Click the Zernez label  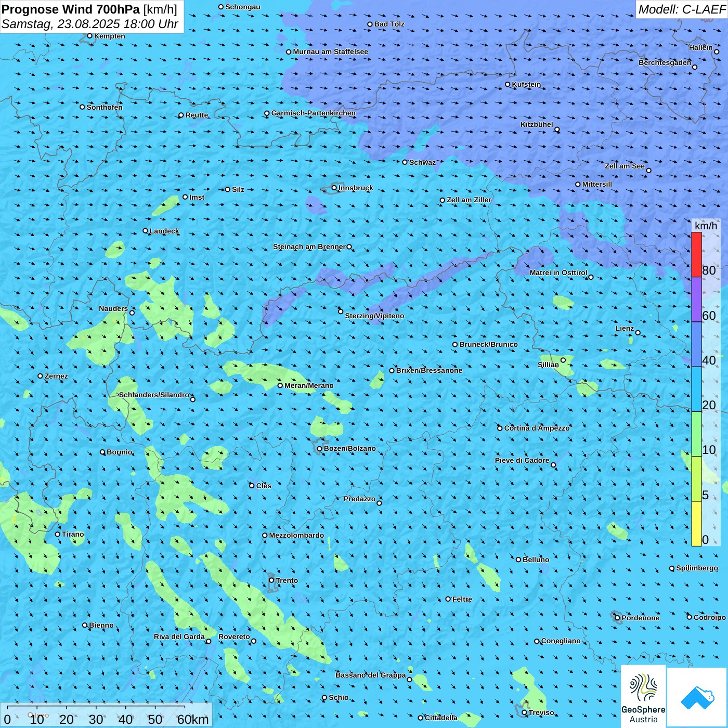point(56,376)
